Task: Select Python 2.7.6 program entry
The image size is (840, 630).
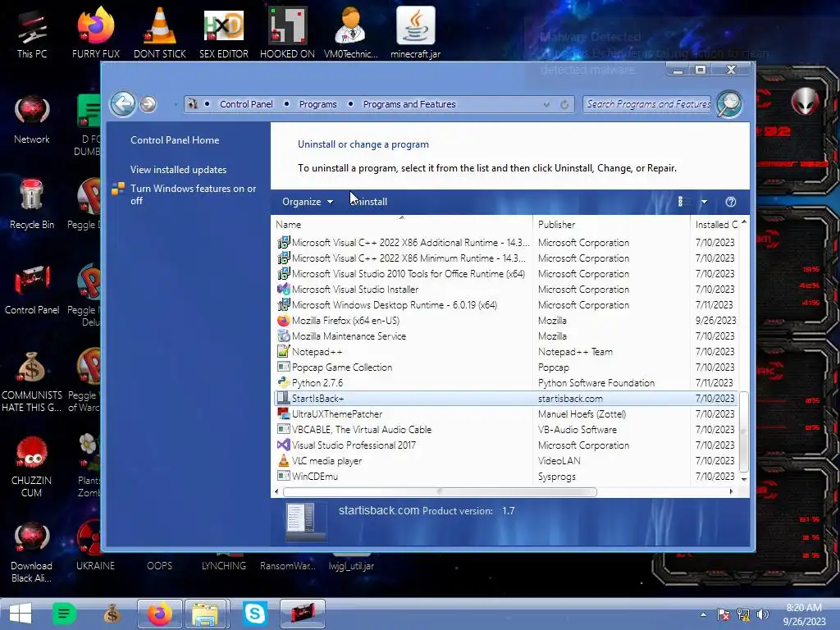Action: point(505,383)
